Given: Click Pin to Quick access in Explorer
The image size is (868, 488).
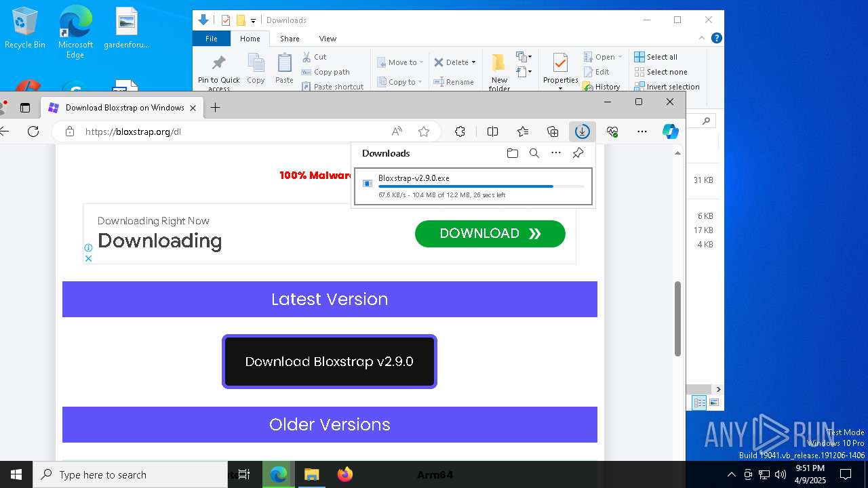Looking at the screenshot, I should tap(218, 73).
